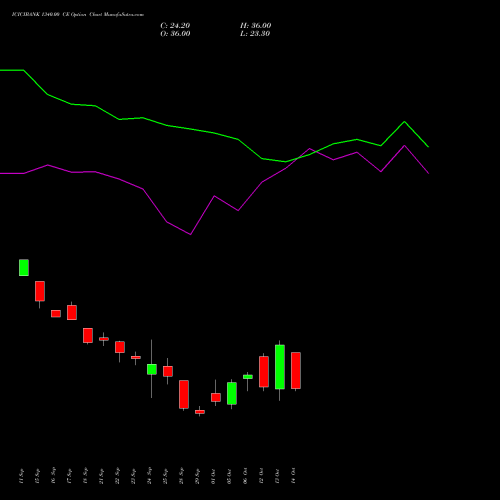Click the open price value O: 36.00
The image size is (500, 500).
[x=175, y=34]
